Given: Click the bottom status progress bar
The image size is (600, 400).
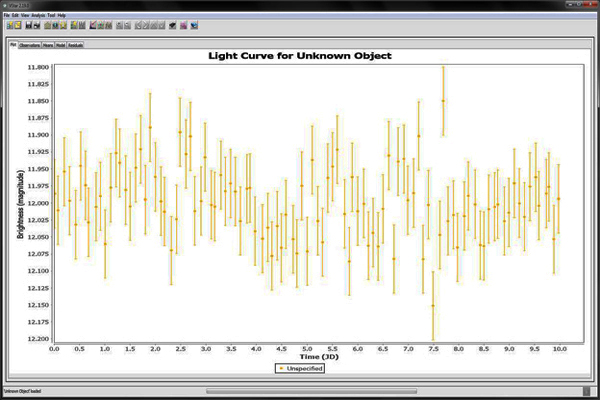Looking at the screenshot, I should pyautogui.click(x=311, y=391).
